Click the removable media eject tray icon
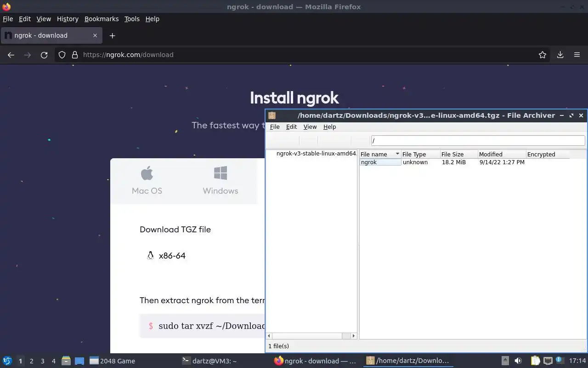Screen dimensions: 588x368 (505, 361)
